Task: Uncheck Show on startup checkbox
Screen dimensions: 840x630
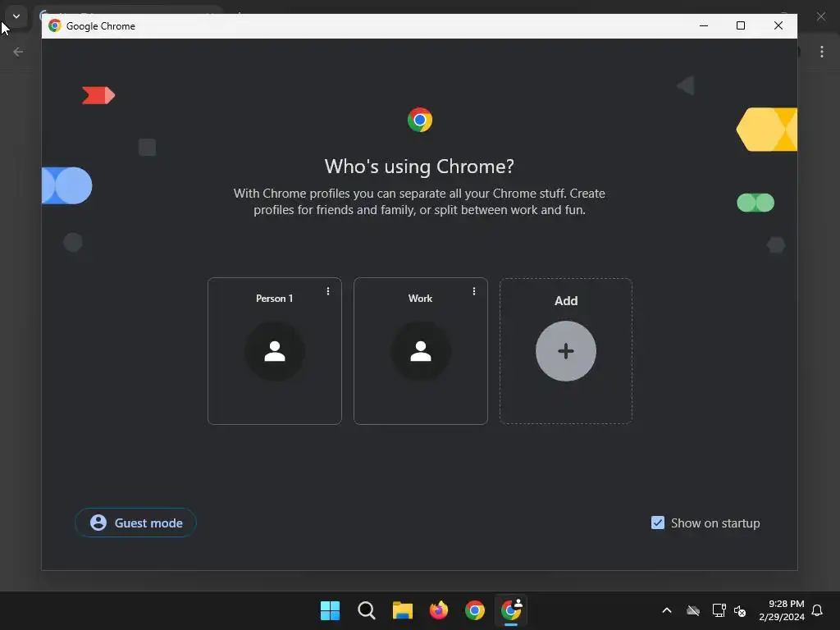Action: point(657,523)
